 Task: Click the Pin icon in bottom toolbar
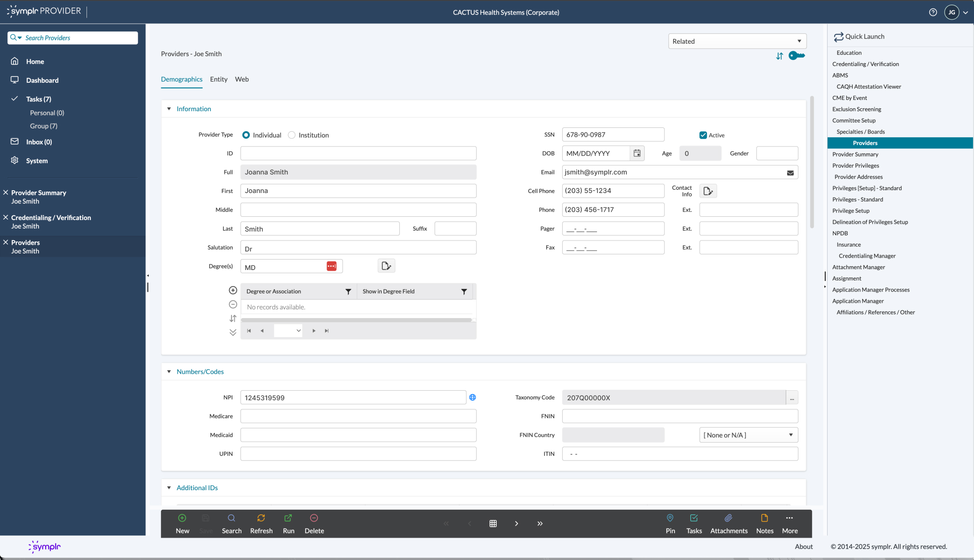coord(670,518)
